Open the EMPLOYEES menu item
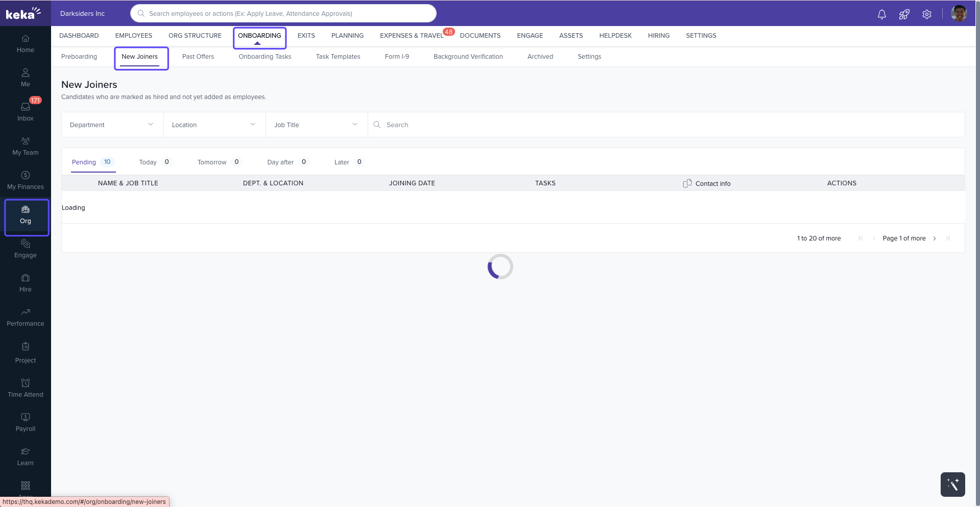This screenshot has width=980, height=507. click(134, 36)
